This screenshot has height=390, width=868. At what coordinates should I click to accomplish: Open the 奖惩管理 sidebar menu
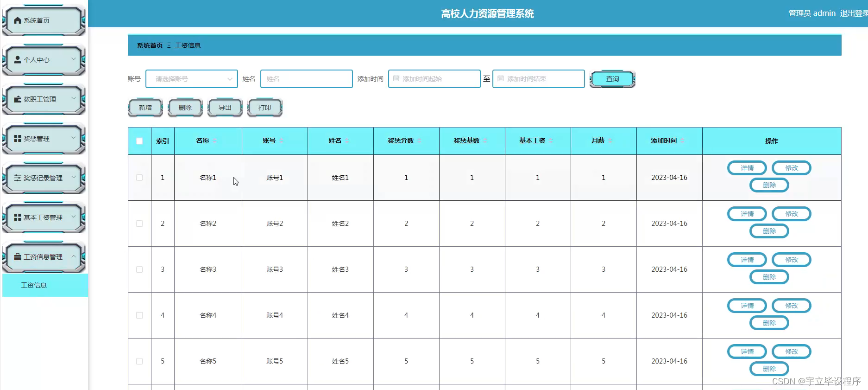[x=44, y=139]
